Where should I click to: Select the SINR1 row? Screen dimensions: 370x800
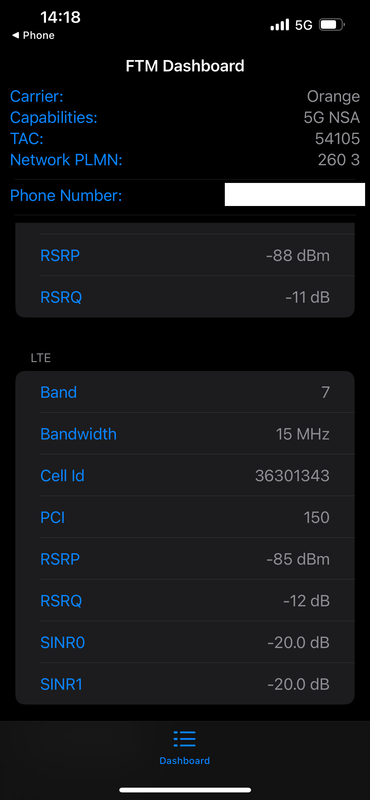pyautogui.click(x=185, y=684)
